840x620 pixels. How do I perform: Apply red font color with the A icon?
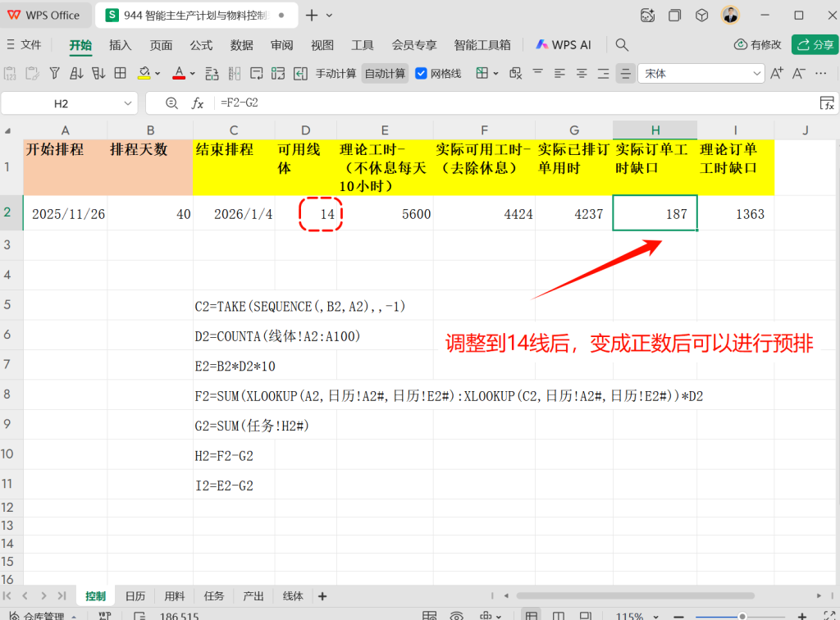[179, 73]
